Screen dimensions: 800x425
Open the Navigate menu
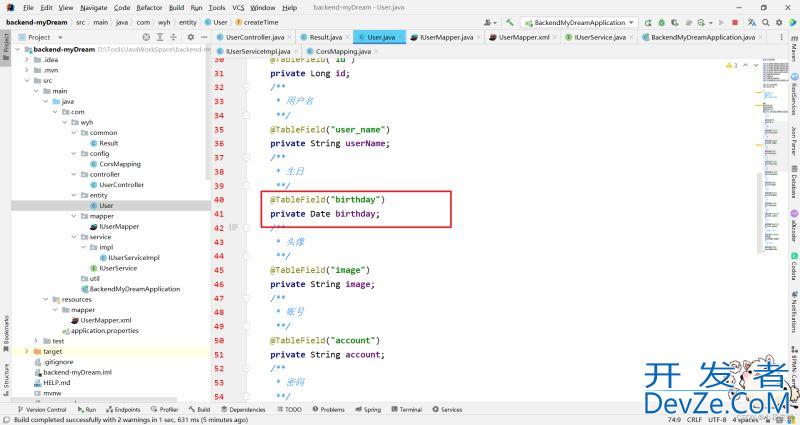point(94,8)
